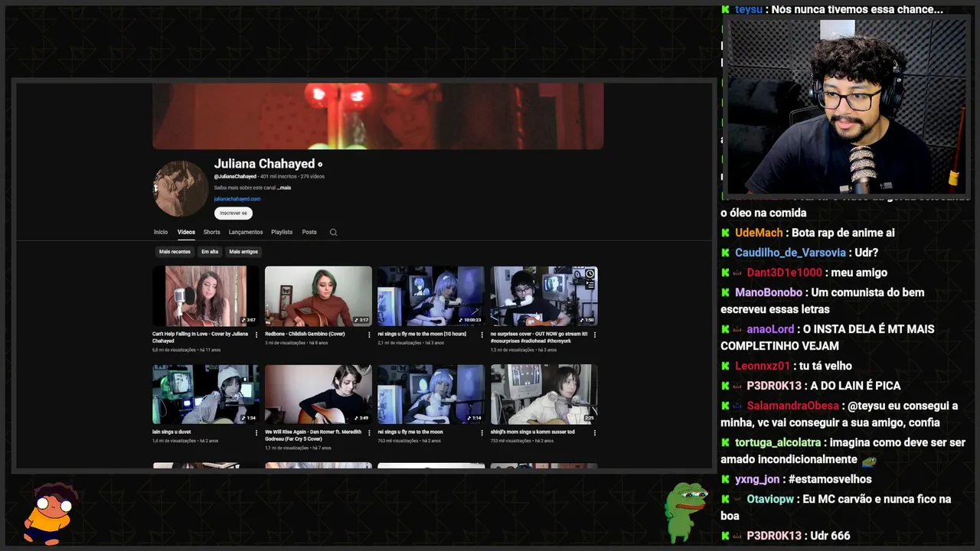Open Can't Help Falling in Love video thumbnail
980x551 pixels.
206,296
